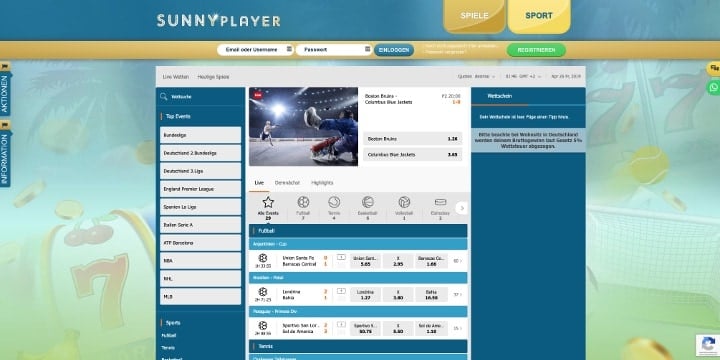Bet on Londrina win at 1.27
The height and width of the screenshot is (360, 720).
point(366,295)
